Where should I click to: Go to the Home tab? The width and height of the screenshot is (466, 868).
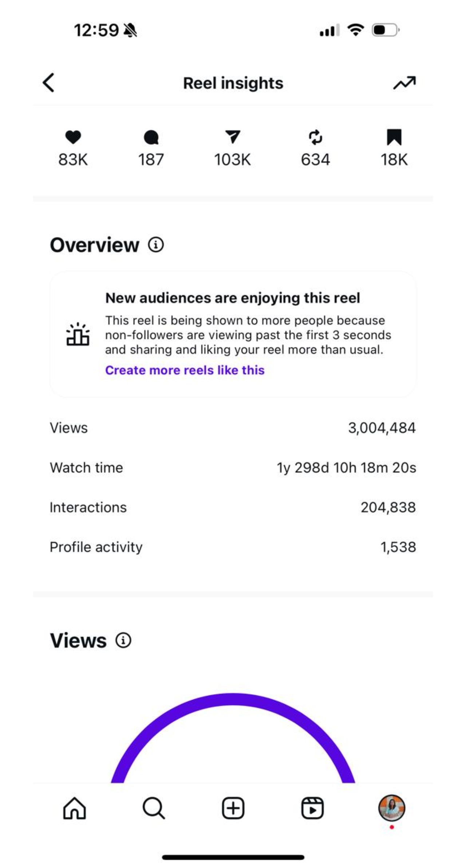(74, 808)
